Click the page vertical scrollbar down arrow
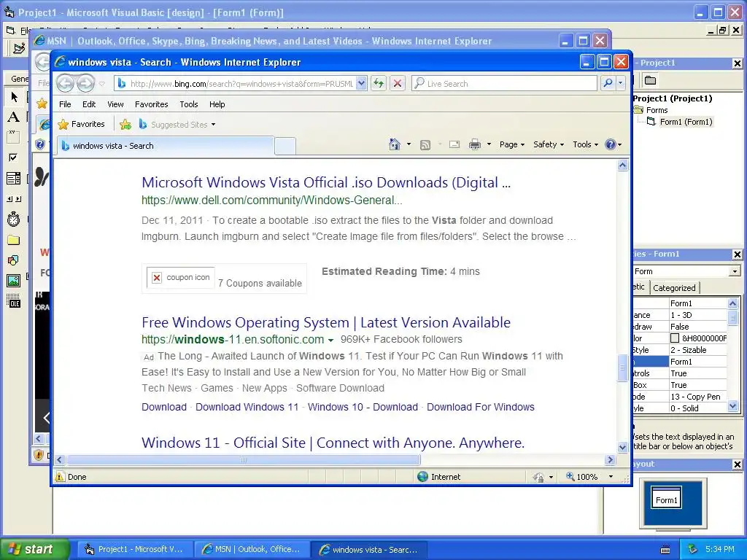The height and width of the screenshot is (560, 747). click(x=622, y=447)
